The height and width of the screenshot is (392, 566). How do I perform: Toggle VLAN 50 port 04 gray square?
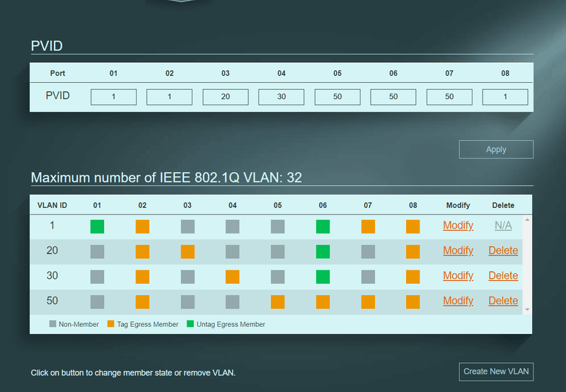point(233,301)
